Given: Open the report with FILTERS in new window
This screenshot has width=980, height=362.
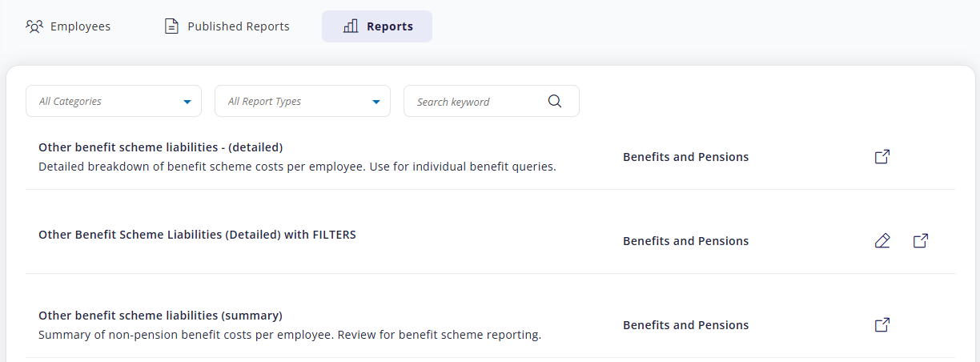Looking at the screenshot, I should [921, 240].
